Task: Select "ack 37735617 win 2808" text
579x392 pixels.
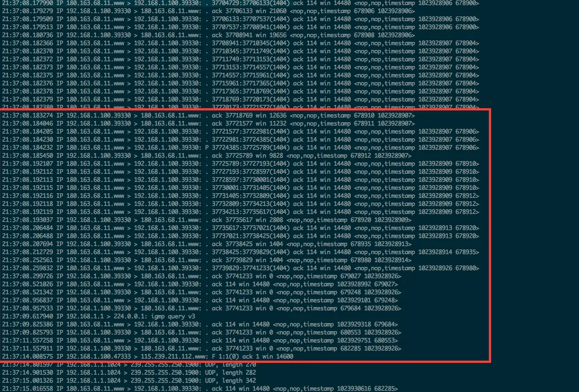Action: (x=247, y=220)
